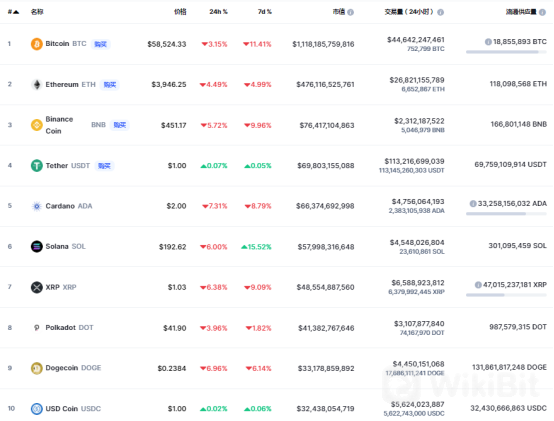This screenshot has width=554, height=421.
Task: Open Tether volume link 113,145,260,303 USDT
Action: [412, 171]
